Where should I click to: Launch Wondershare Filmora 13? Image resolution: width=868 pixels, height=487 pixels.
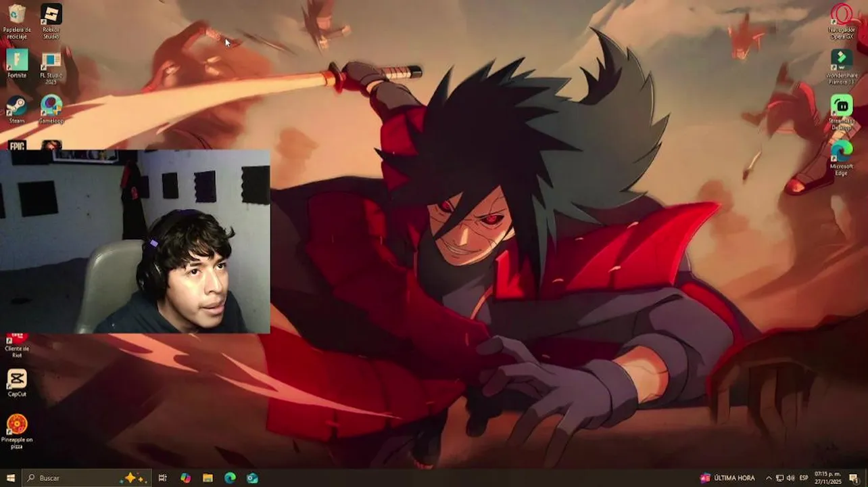click(x=842, y=66)
